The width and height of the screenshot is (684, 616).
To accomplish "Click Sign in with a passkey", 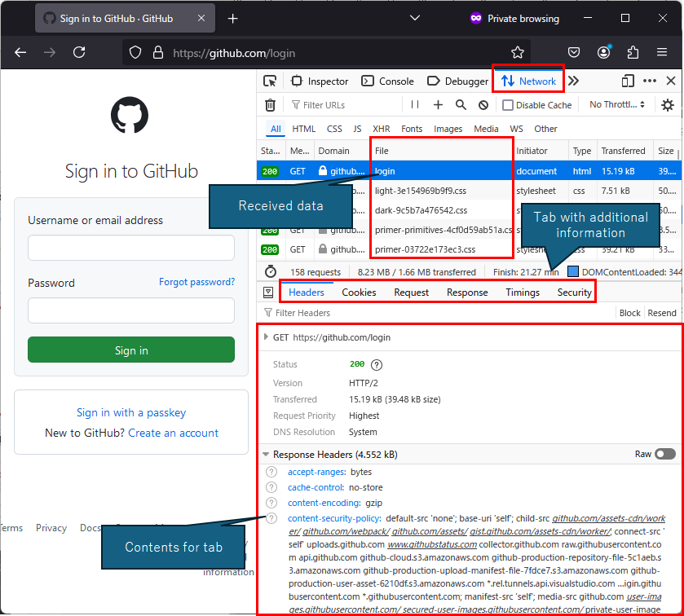I will click(x=131, y=412).
